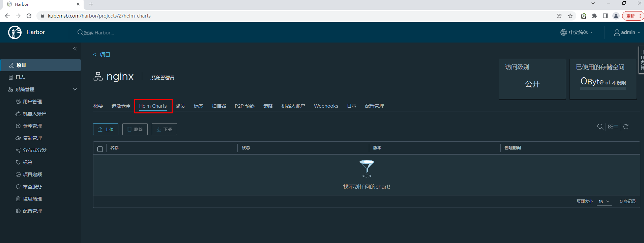The image size is (644, 243).
Task: Switch to the 扫描器 tab
Action: tap(219, 106)
